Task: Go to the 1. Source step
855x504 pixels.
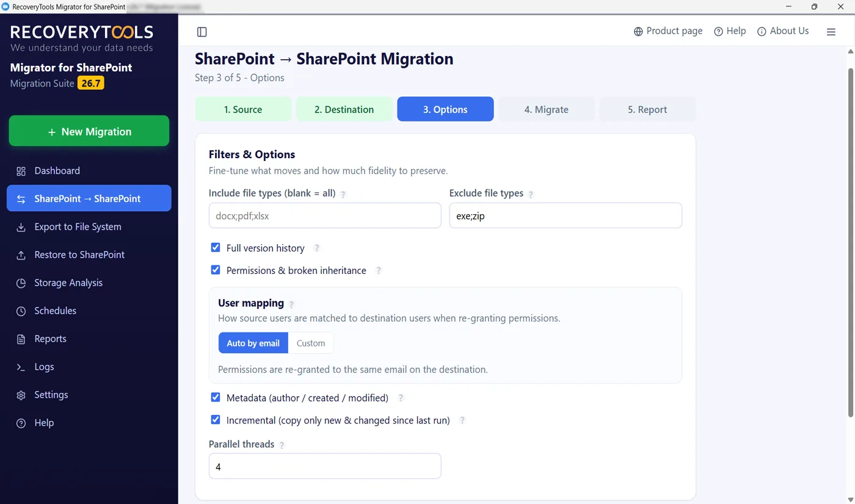Action: click(x=243, y=109)
